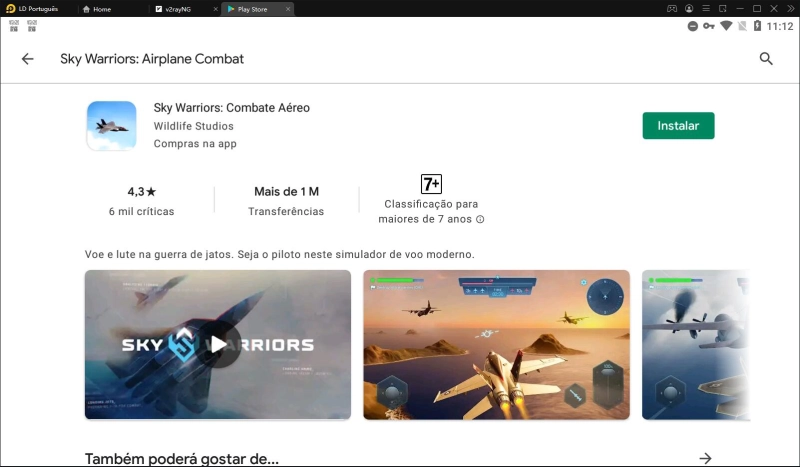Expand the 'Também poderá gostar de' arrow
This screenshot has height=467, width=800.
pos(705,458)
